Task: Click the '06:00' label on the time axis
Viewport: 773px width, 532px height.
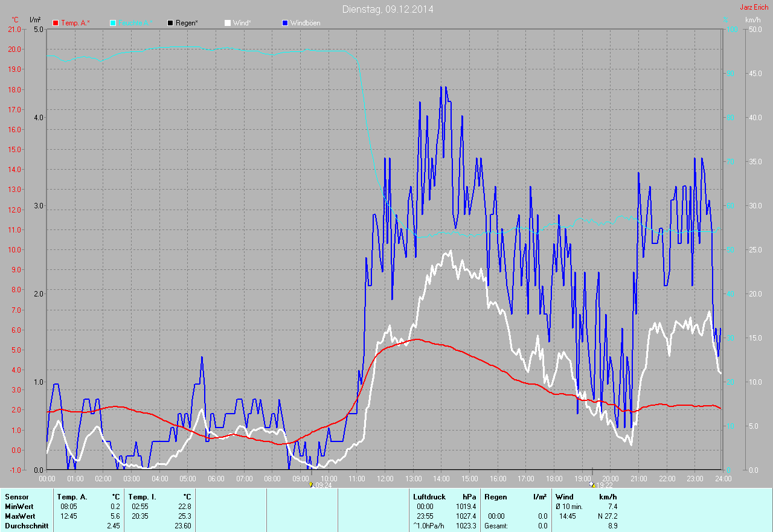Action: coord(216,478)
